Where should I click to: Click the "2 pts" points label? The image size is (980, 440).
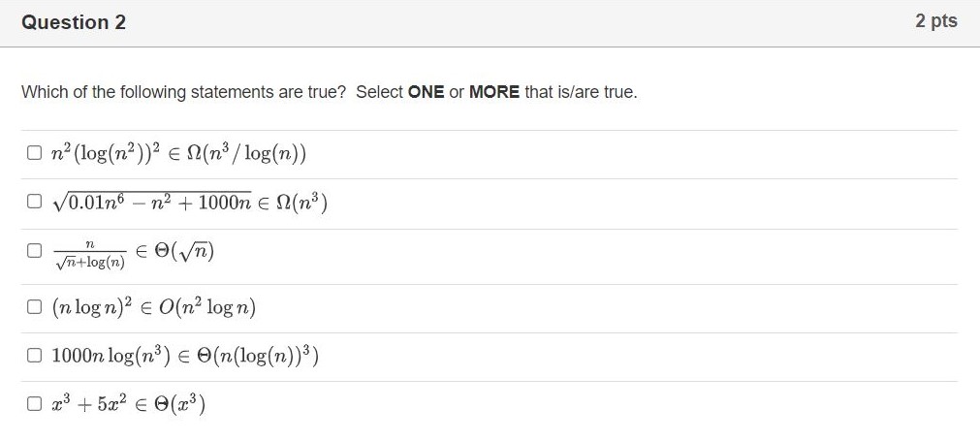(x=935, y=21)
